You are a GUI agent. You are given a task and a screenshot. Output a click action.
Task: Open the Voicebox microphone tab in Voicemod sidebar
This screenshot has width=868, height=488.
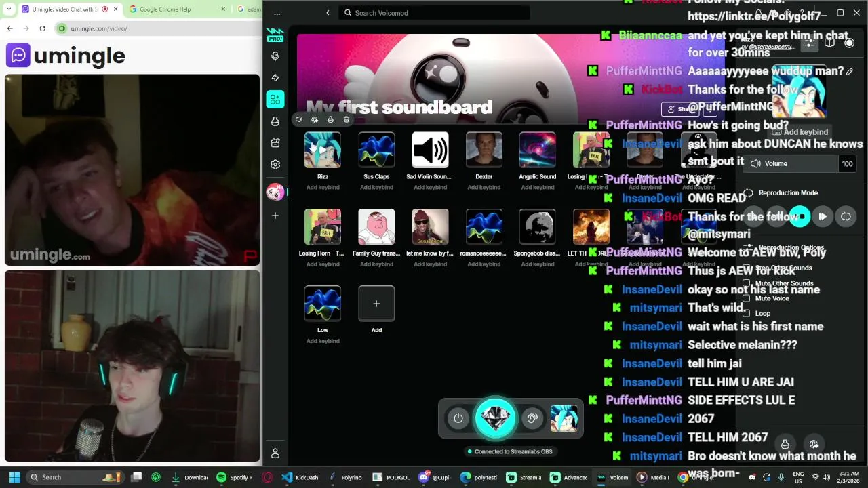[275, 56]
